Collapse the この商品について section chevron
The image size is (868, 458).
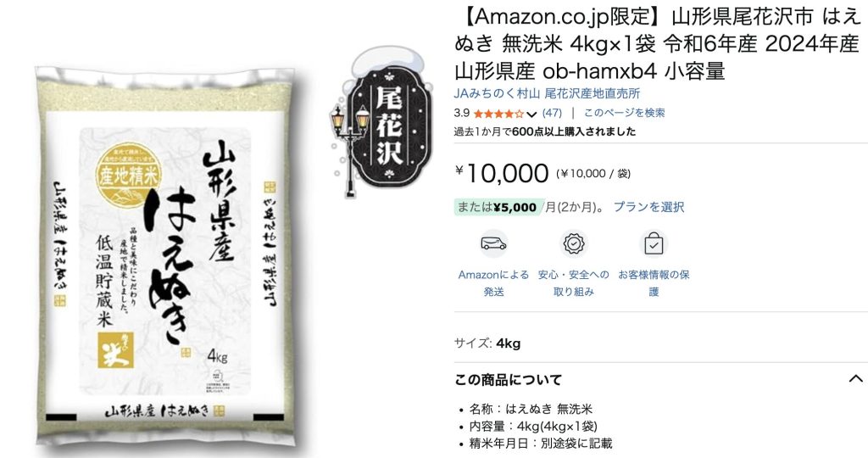coord(855,379)
